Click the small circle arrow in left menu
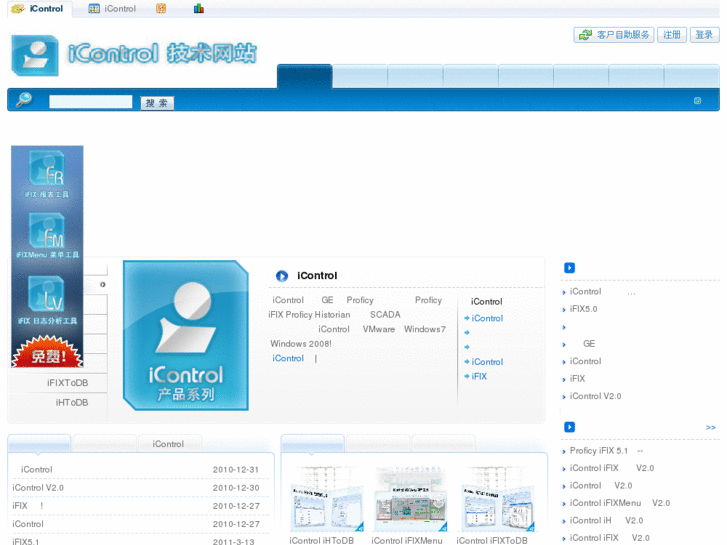 click(x=102, y=284)
